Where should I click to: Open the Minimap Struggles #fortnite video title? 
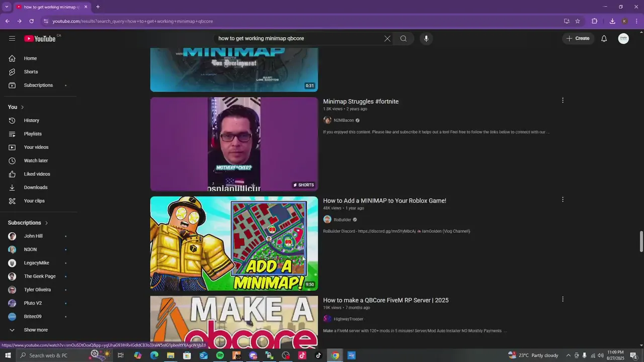tap(361, 102)
